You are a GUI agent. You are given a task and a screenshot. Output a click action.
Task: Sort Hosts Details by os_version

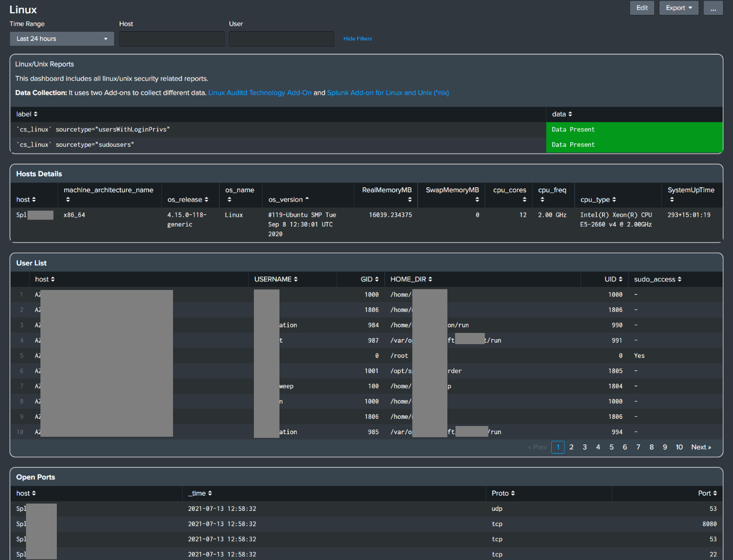coord(289,199)
